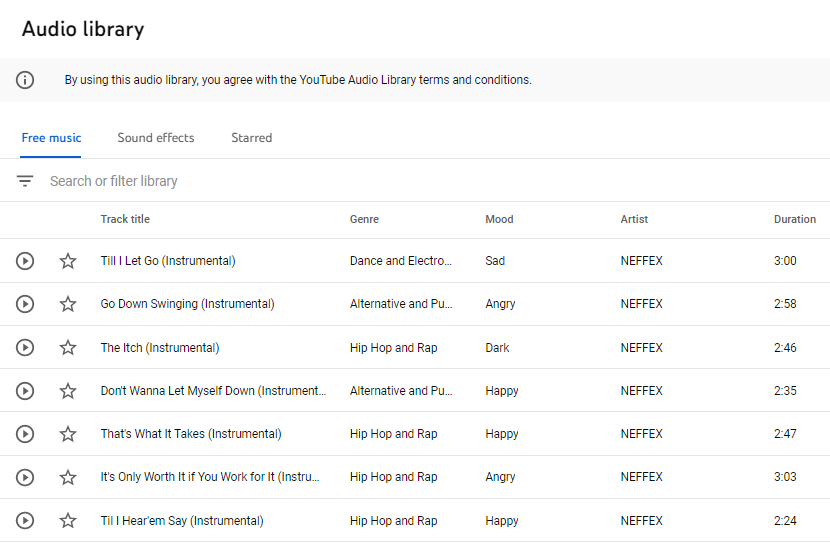Focus the Search or filter library field
Screen dimensions: 830x545
[415, 181]
